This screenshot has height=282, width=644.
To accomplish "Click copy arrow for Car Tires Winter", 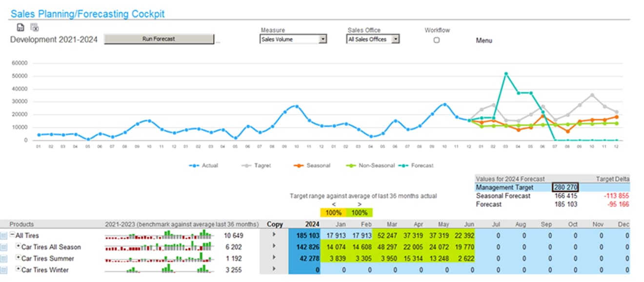I will tap(274, 269).
